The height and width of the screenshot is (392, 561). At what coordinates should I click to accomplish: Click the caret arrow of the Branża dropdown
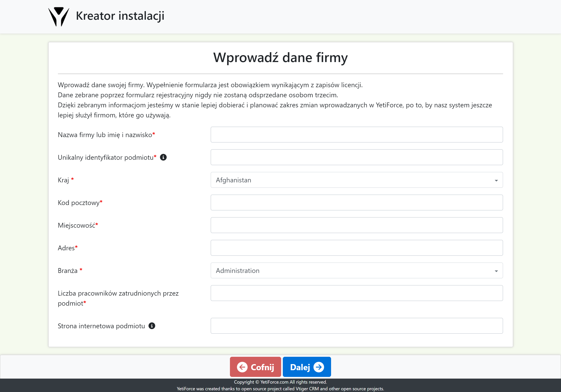click(496, 271)
